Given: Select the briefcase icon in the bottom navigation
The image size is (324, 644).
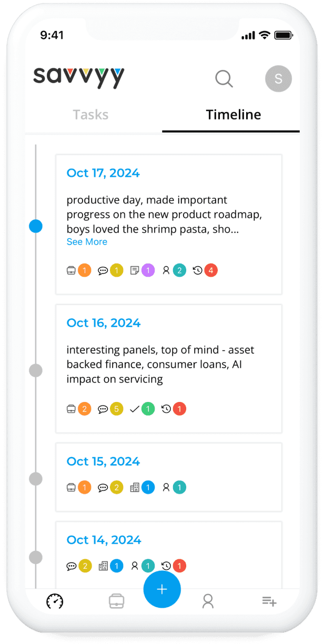Looking at the screenshot, I should pos(116,600).
